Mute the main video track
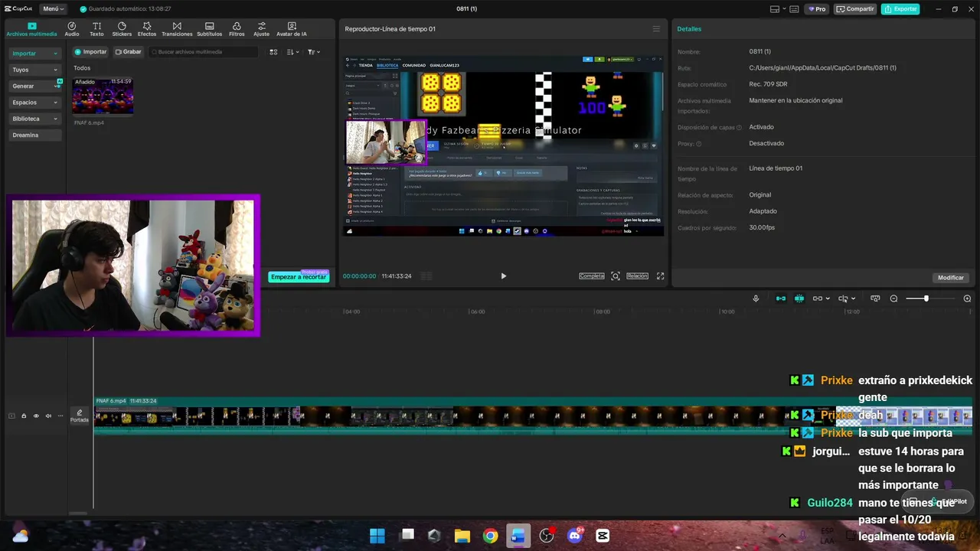The image size is (980, 551). [48, 416]
